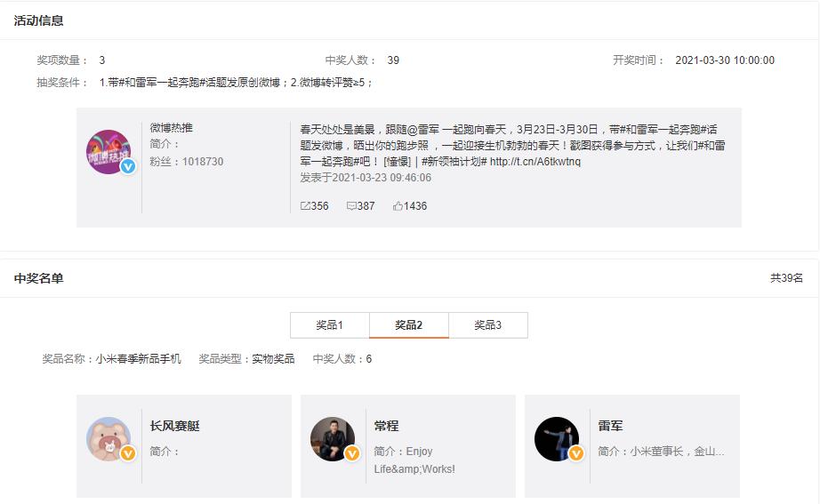Open 长风赛艇 winner avatar
The width and height of the screenshot is (820, 504).
(x=109, y=438)
